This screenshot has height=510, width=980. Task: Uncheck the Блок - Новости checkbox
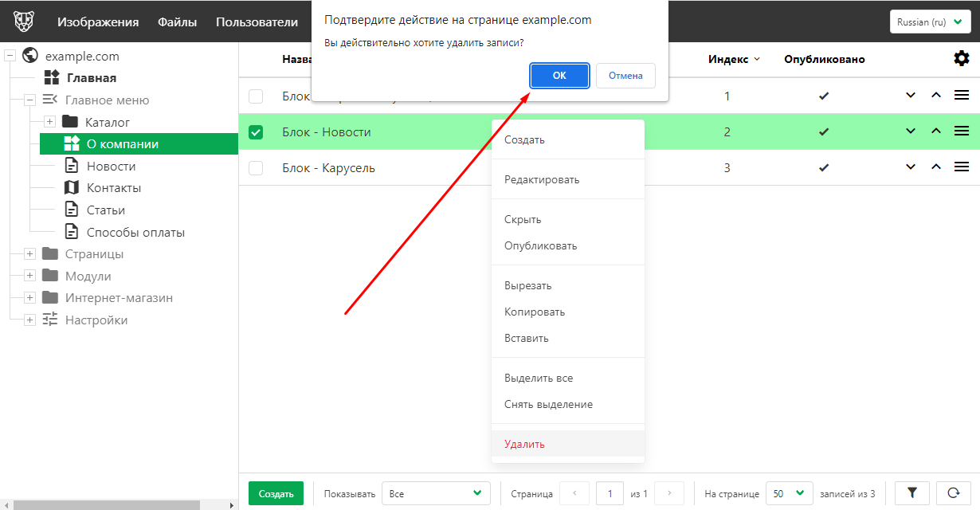[256, 132]
